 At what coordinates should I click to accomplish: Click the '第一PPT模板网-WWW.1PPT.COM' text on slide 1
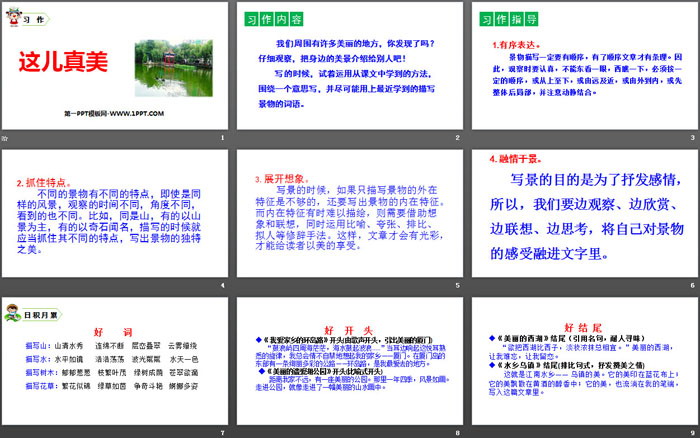click(x=114, y=113)
